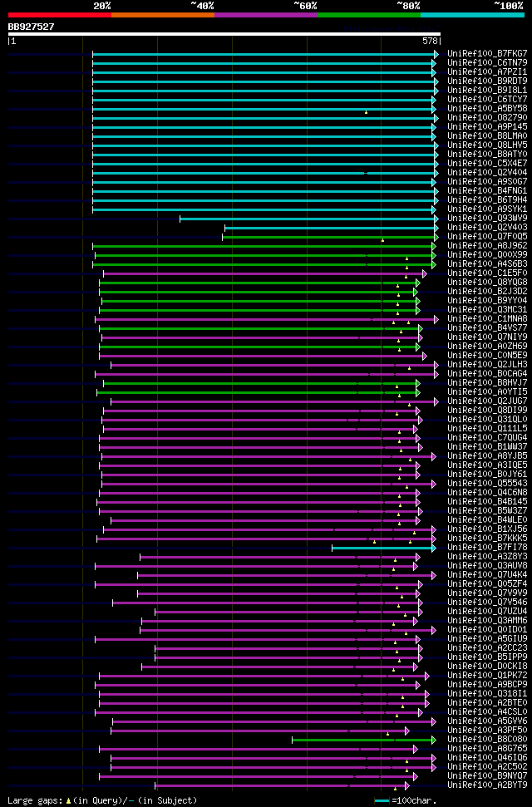The image size is (532, 807).
Task: Click the red 20% identity legend segment
Action: pos(60,15)
